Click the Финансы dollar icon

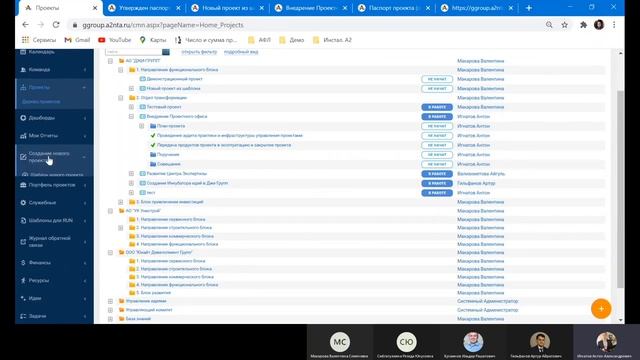tap(23, 262)
